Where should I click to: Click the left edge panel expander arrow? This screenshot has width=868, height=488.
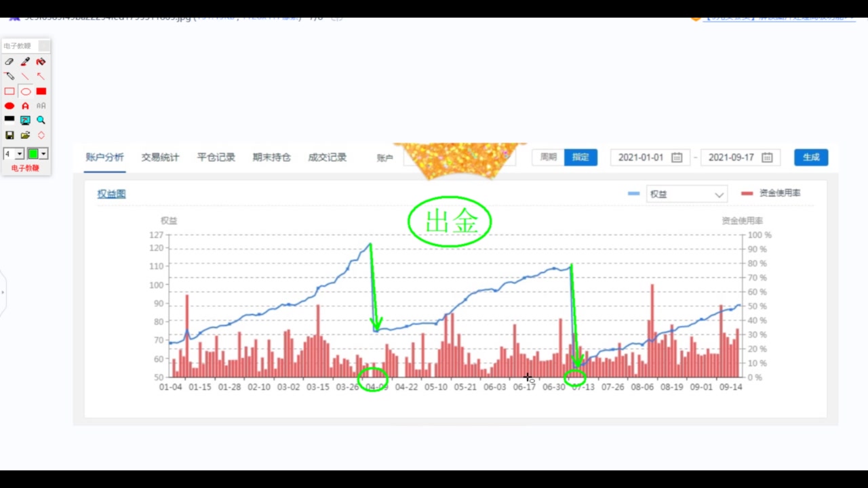tap(3, 292)
